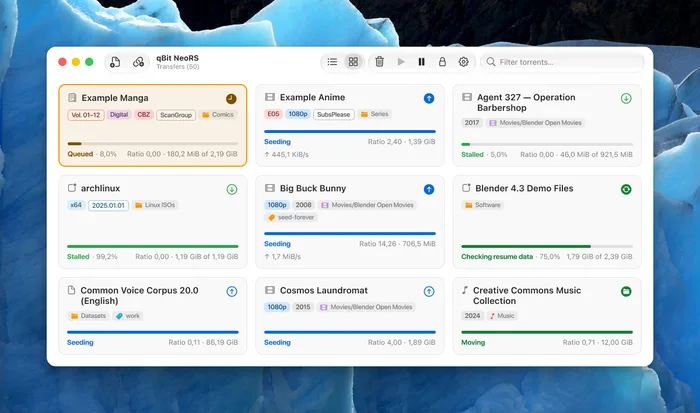The image size is (700, 413).
Task: Click the add torrent link icon
Action: click(138, 62)
